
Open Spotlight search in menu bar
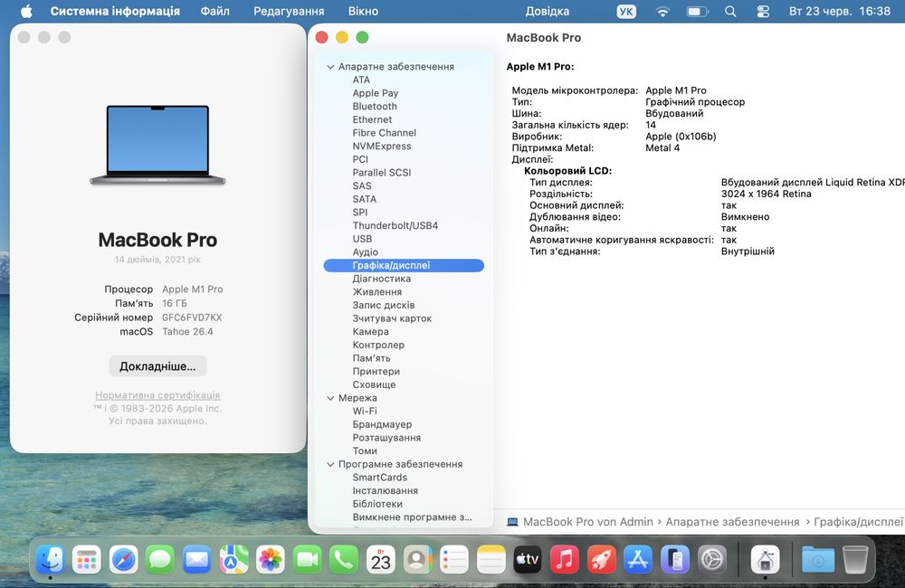pyautogui.click(x=730, y=11)
